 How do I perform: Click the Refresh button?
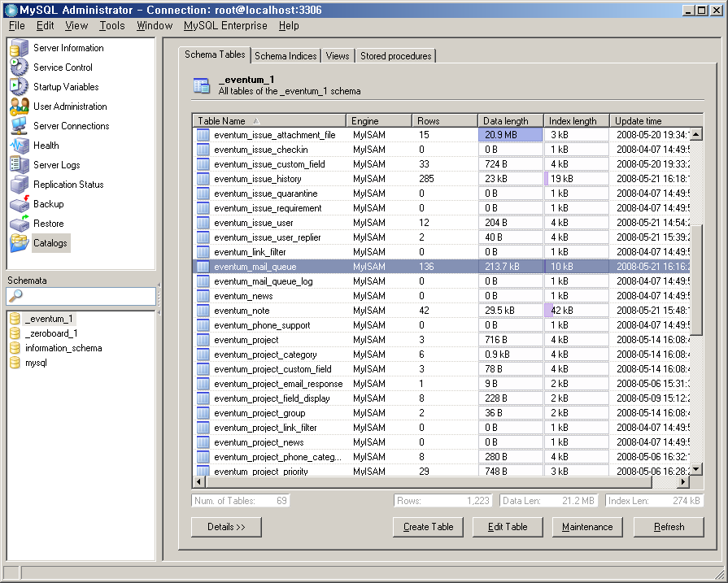(x=669, y=527)
